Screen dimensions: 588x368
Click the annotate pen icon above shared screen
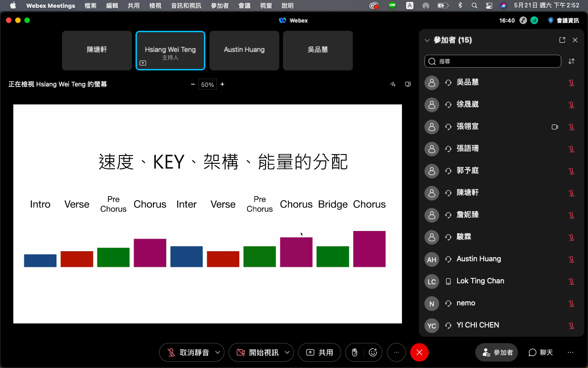393,84
